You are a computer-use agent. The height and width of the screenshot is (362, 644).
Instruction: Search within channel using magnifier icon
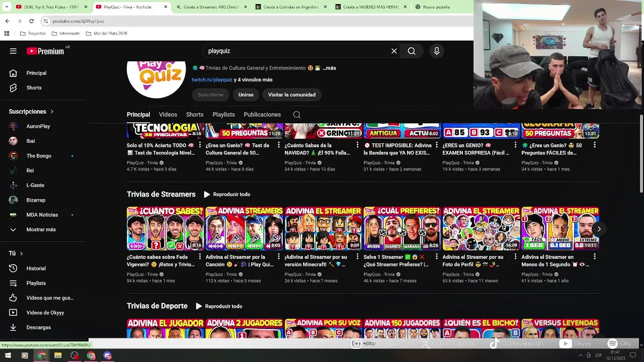click(x=297, y=115)
